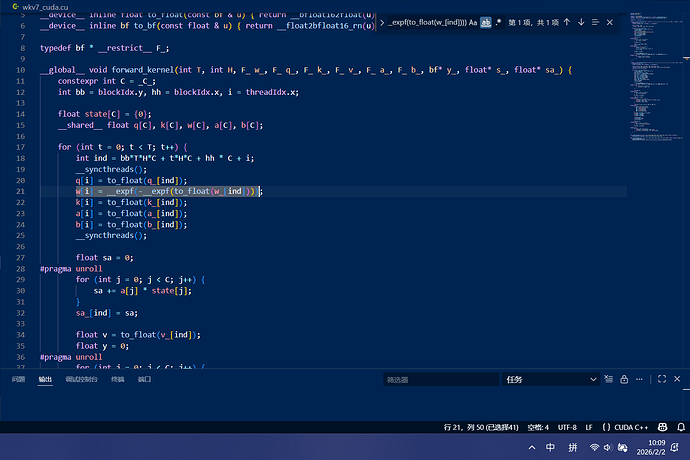Switch to the 终端 panel tab
The image size is (690, 460).
pyautogui.click(x=117, y=380)
